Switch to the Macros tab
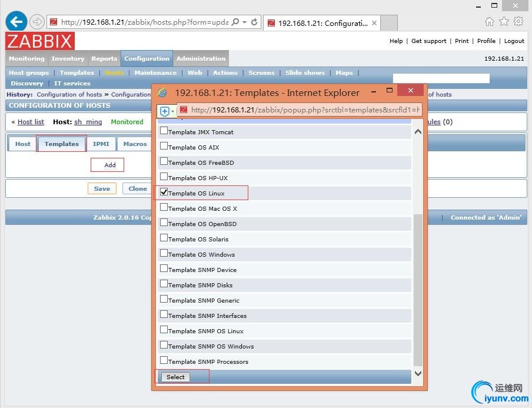The height and width of the screenshot is (408, 532). (135, 144)
